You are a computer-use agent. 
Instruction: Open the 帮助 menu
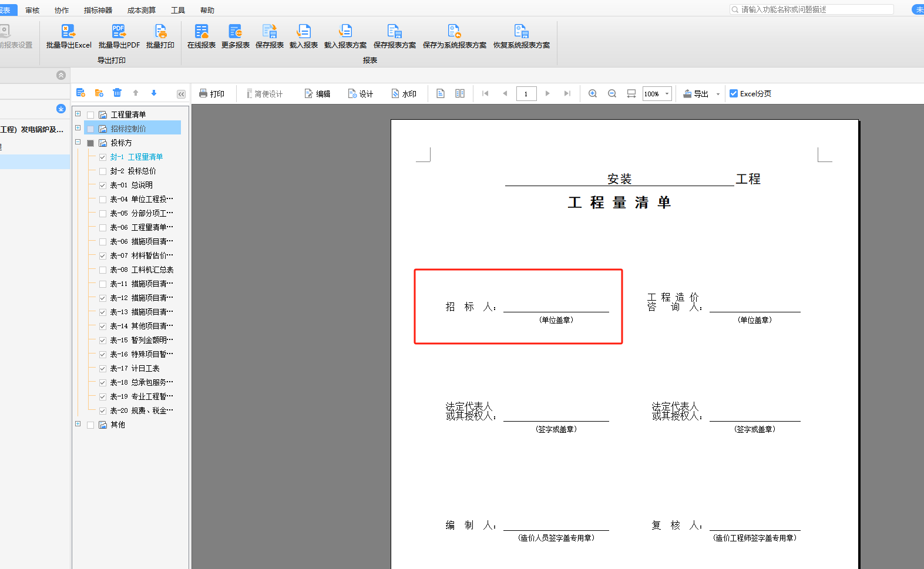[207, 10]
